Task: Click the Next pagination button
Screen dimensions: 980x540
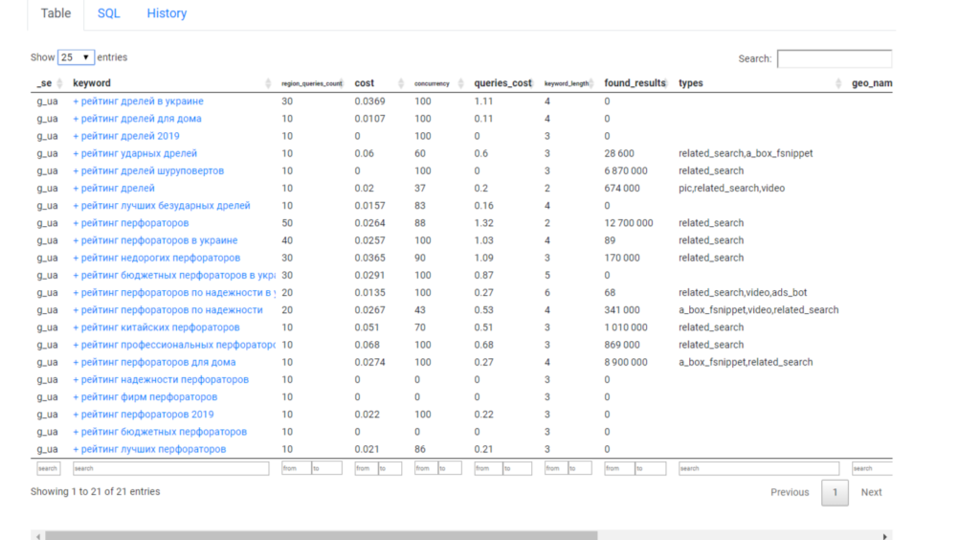Action: (x=871, y=492)
